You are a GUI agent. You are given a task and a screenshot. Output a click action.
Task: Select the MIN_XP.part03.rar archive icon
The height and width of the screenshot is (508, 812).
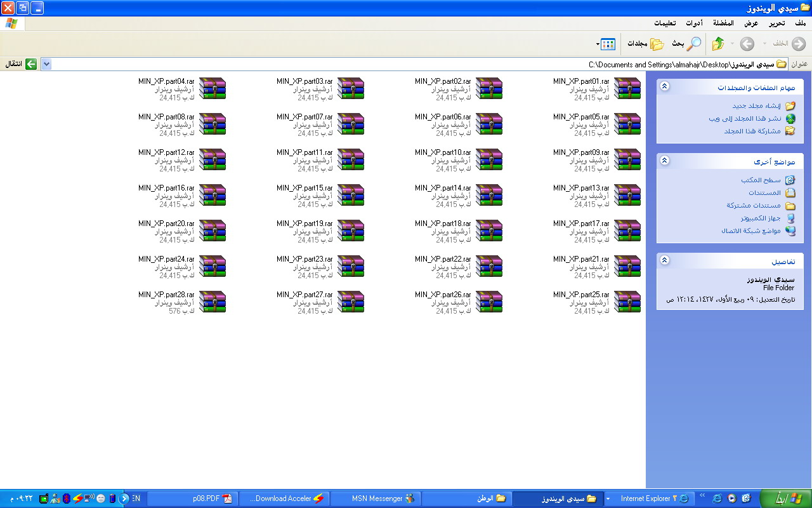pyautogui.click(x=351, y=89)
